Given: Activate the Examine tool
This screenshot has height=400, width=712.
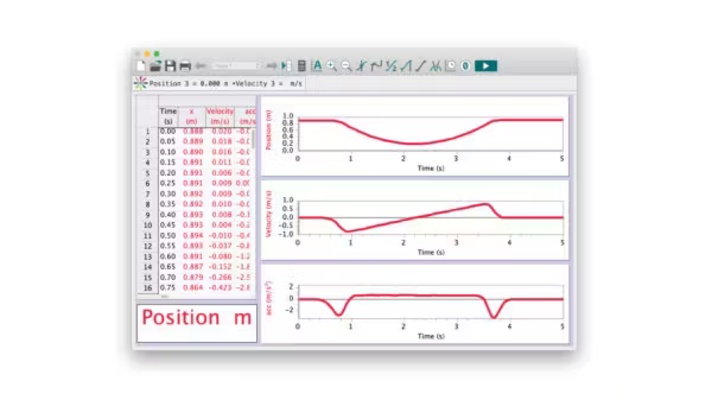Looking at the screenshot, I should (361, 66).
